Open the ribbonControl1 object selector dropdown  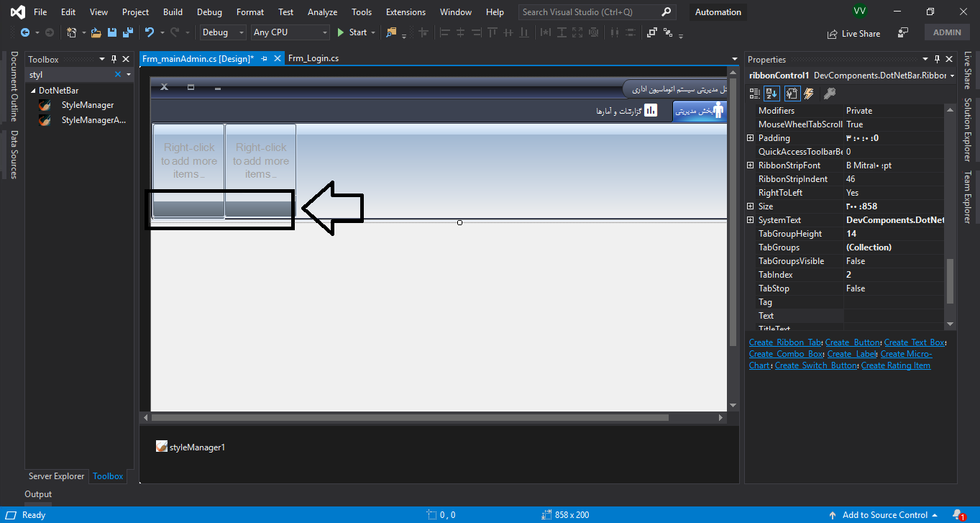(953, 76)
